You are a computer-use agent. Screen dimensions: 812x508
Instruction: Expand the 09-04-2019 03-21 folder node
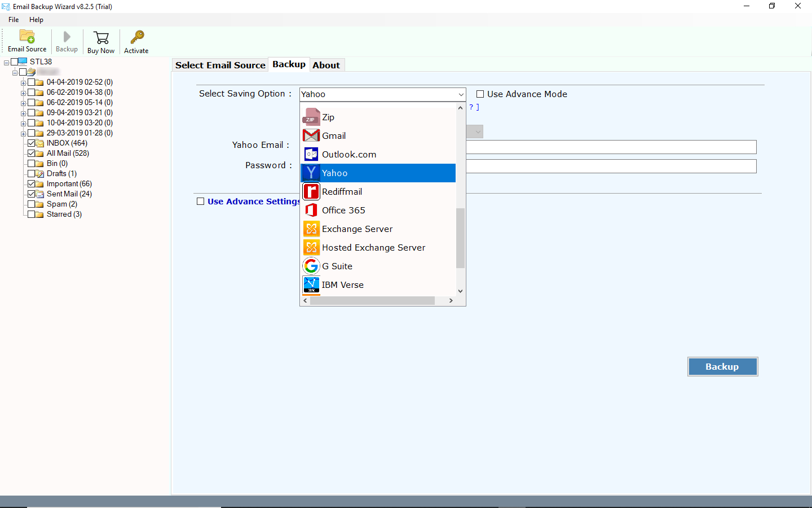pyautogui.click(x=24, y=113)
